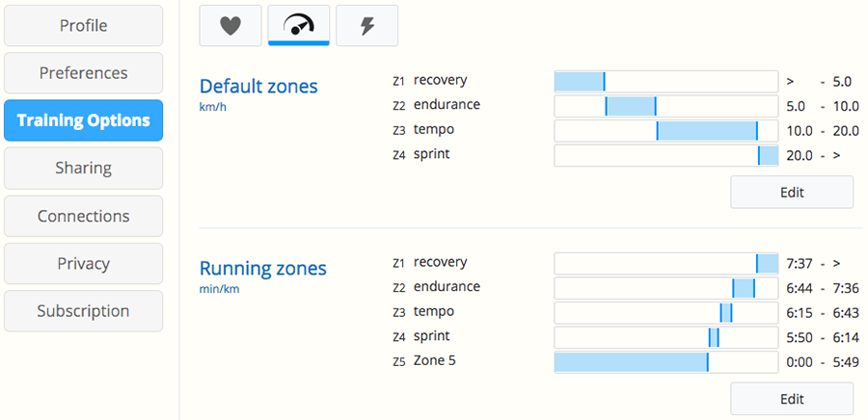
Task: Edit the Running zones
Action: tap(792, 399)
